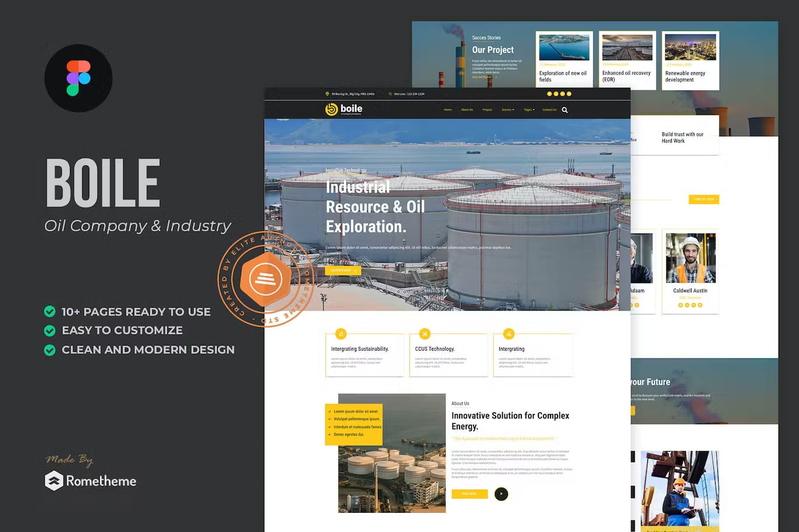This screenshot has width=799, height=532.
Task: Expand the Service dropdown menu
Action: click(x=508, y=110)
